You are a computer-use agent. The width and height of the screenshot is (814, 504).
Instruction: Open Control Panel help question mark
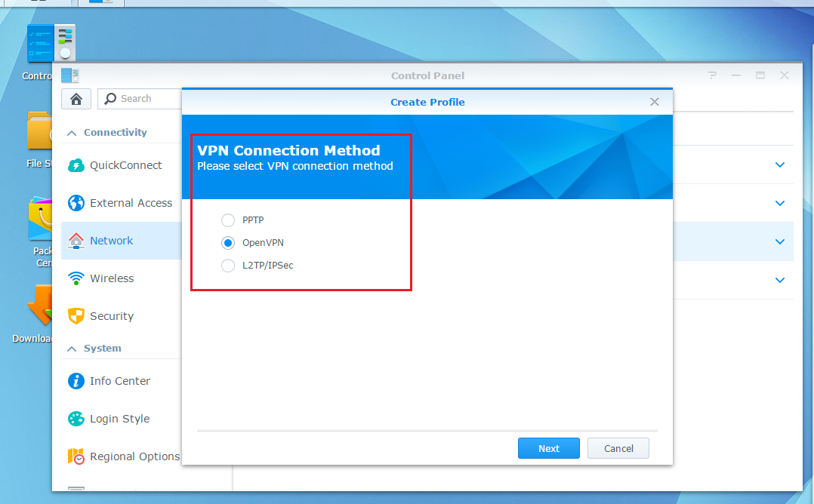[712, 75]
